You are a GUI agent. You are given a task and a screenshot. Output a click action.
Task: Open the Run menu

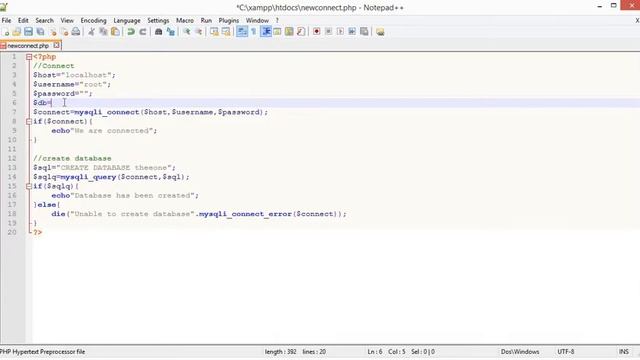[206, 20]
